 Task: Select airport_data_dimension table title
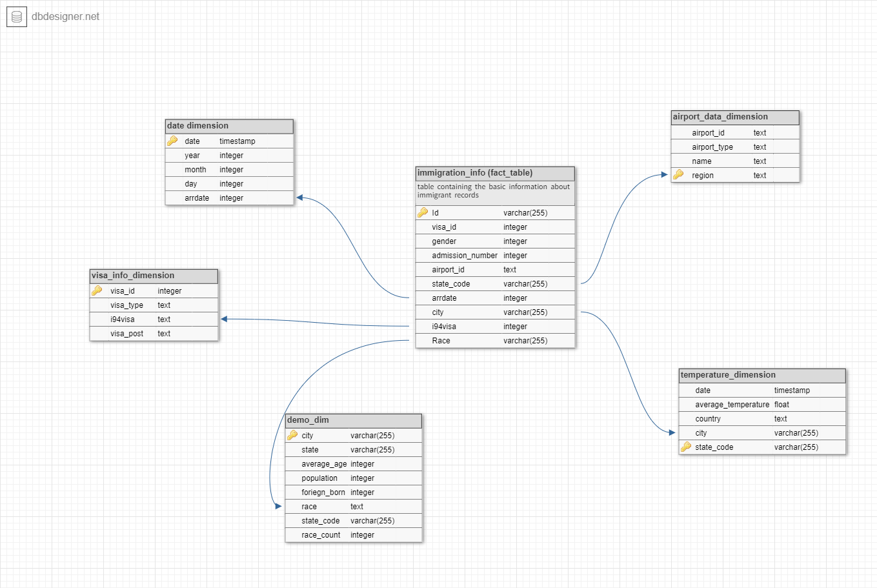735,117
